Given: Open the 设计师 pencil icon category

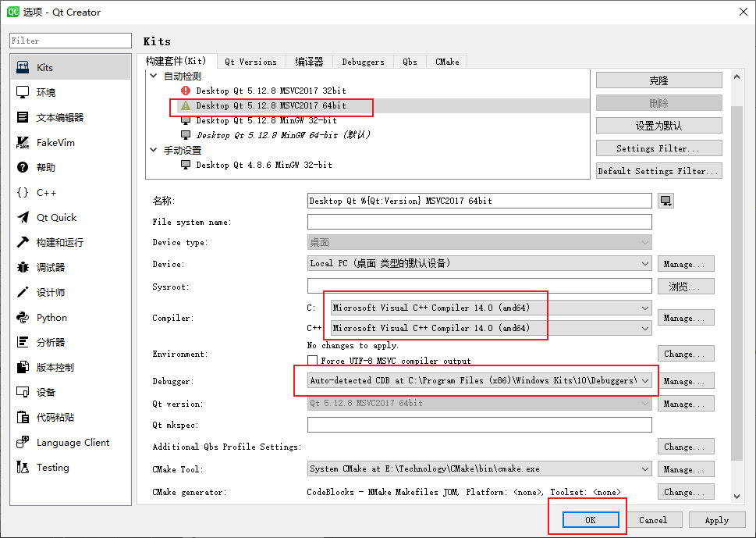Looking at the screenshot, I should pos(22,292).
